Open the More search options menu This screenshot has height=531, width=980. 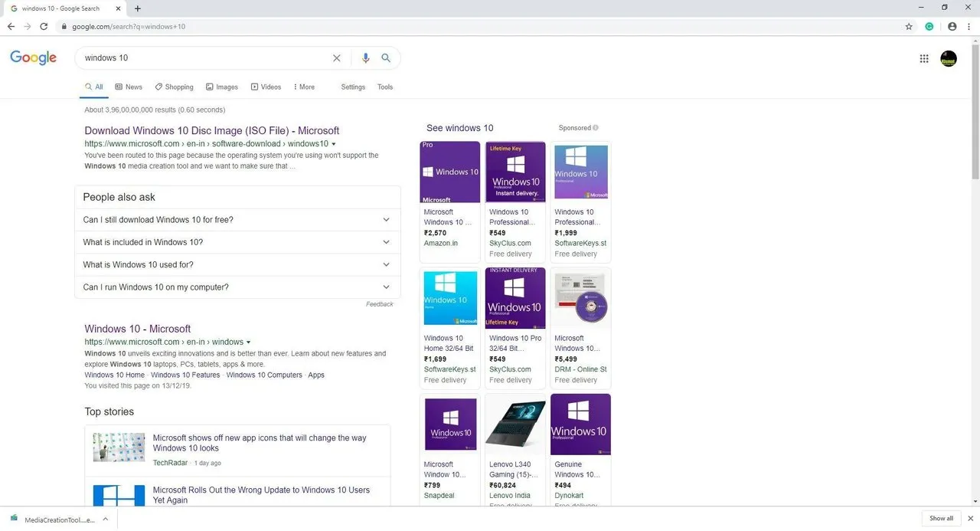(x=304, y=87)
